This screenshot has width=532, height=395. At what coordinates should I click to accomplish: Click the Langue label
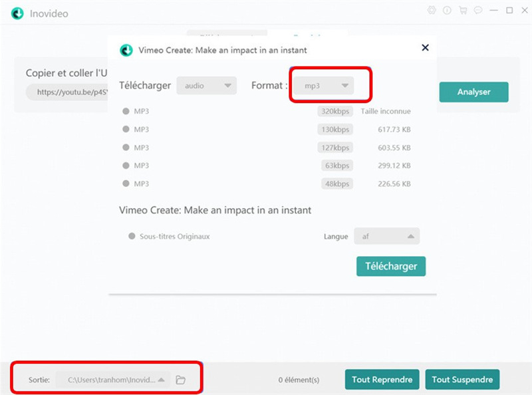click(336, 237)
